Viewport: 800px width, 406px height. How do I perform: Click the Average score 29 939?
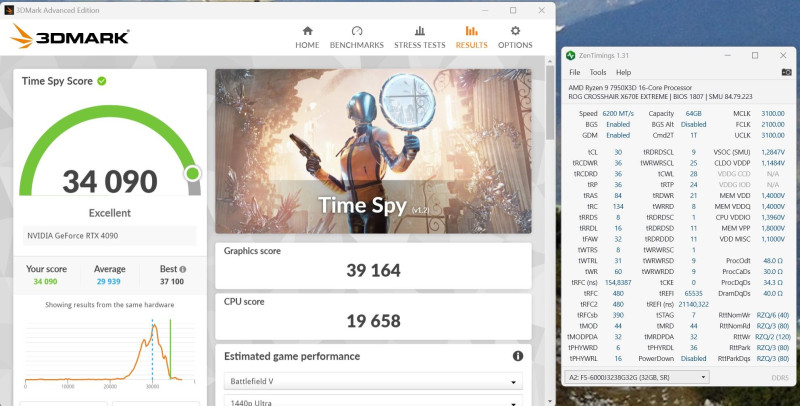point(109,282)
